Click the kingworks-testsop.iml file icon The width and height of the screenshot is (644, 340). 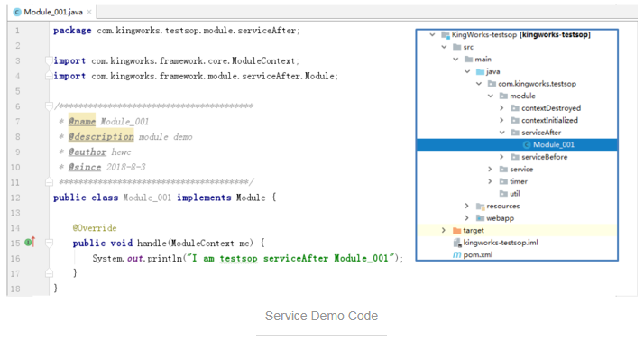point(456,243)
